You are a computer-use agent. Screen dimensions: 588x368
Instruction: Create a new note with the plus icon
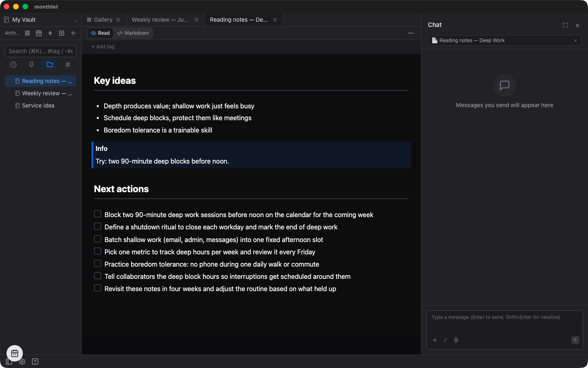tap(73, 33)
